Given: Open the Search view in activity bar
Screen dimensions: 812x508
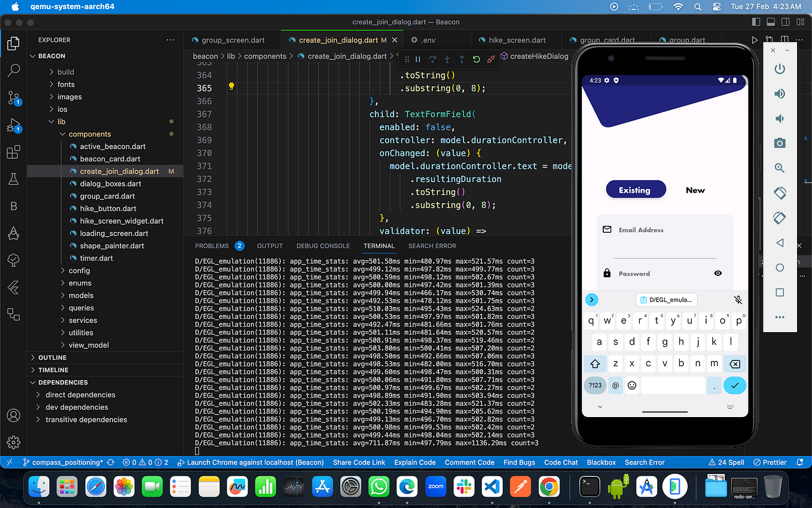Looking at the screenshot, I should coord(13,71).
